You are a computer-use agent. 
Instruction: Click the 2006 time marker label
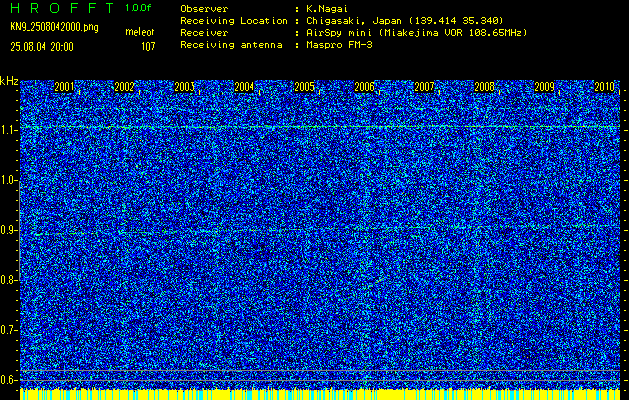click(x=365, y=87)
